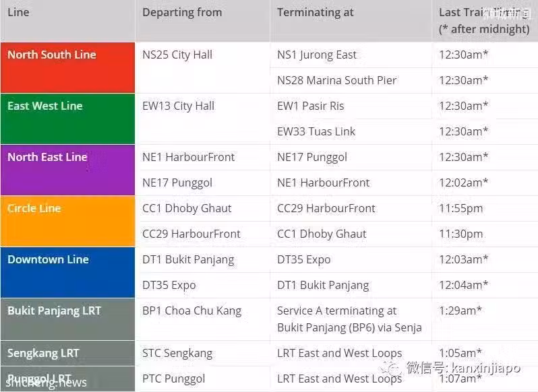
Task: Click the kanxinjiapo watermark text
Action: pyautogui.click(x=486, y=368)
